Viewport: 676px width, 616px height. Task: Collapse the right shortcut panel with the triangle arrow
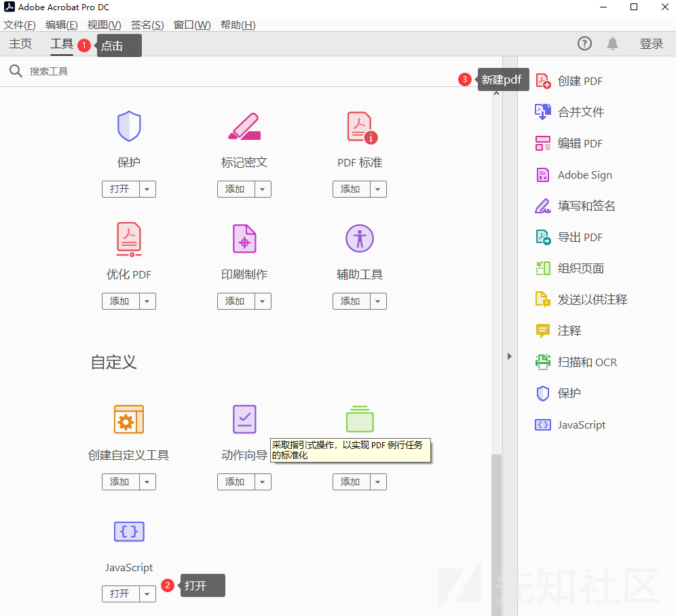click(x=510, y=357)
